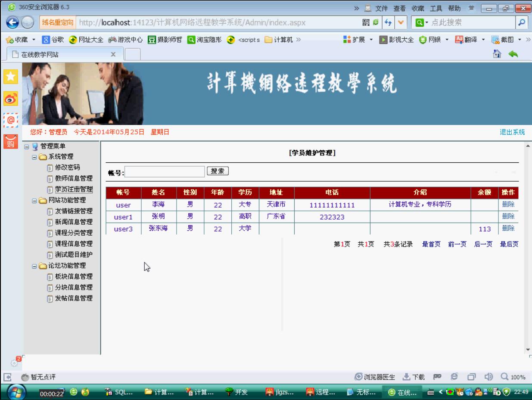Viewport: 532px width, 400px height.
Task: Open 发帖信息管理 in the tree
Action: [x=74, y=298]
